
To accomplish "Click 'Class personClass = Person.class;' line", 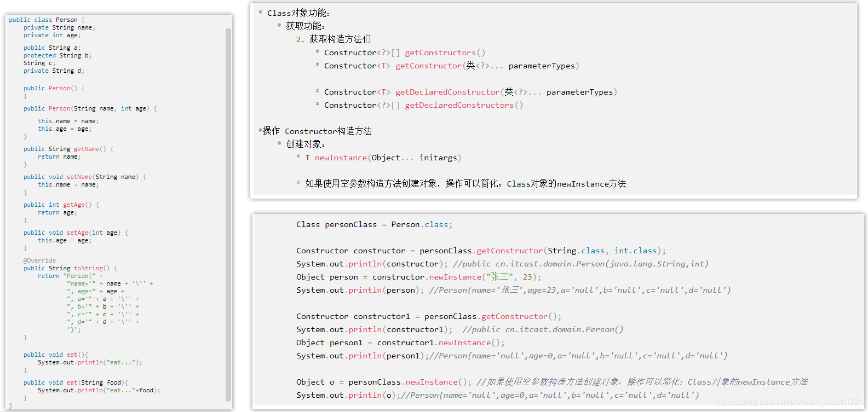I will point(375,224).
